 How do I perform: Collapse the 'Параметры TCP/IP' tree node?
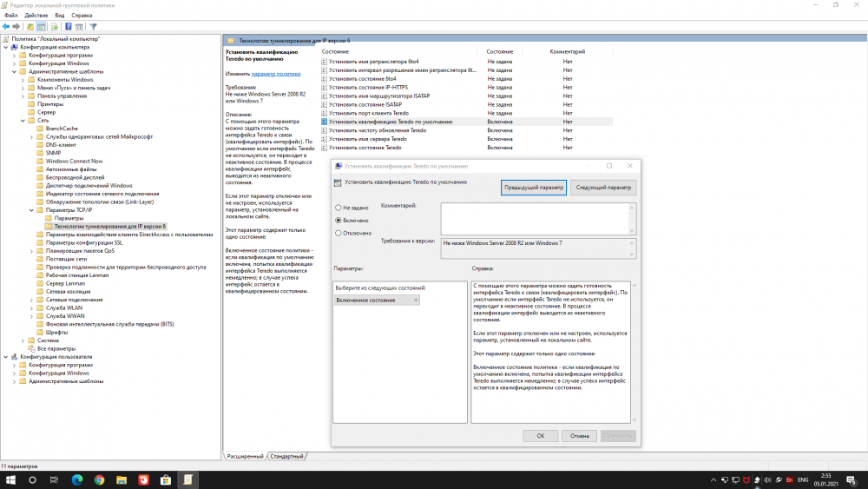[31, 210]
